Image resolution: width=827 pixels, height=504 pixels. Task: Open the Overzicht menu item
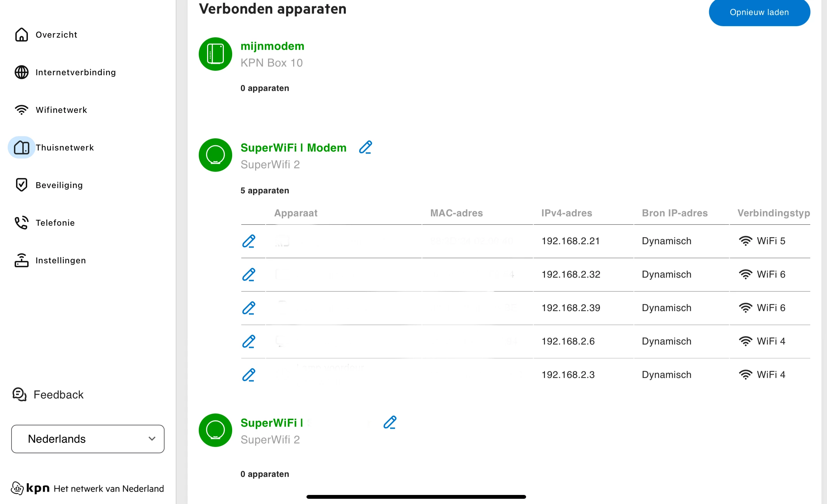(56, 35)
